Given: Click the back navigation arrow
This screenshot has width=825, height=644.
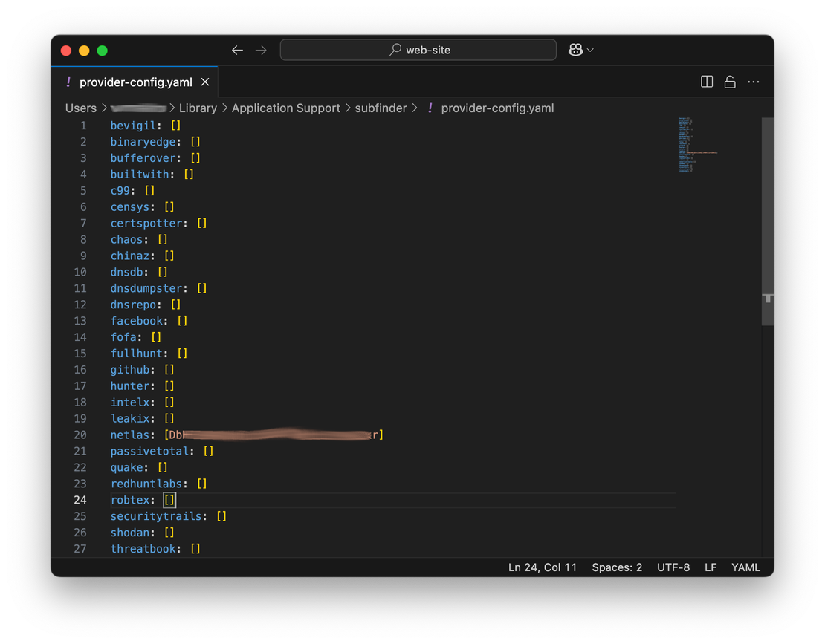Looking at the screenshot, I should pyautogui.click(x=237, y=50).
